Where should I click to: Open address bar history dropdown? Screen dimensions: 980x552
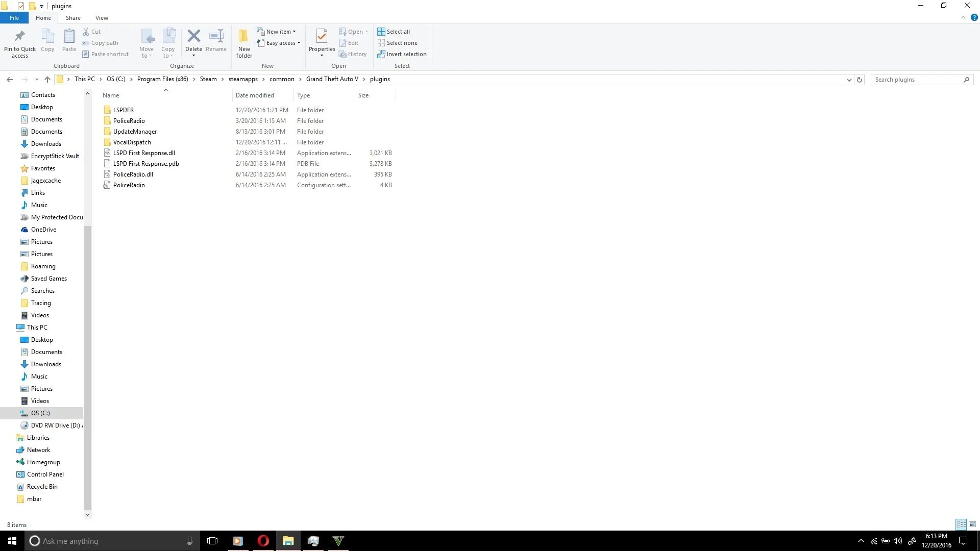[849, 80]
